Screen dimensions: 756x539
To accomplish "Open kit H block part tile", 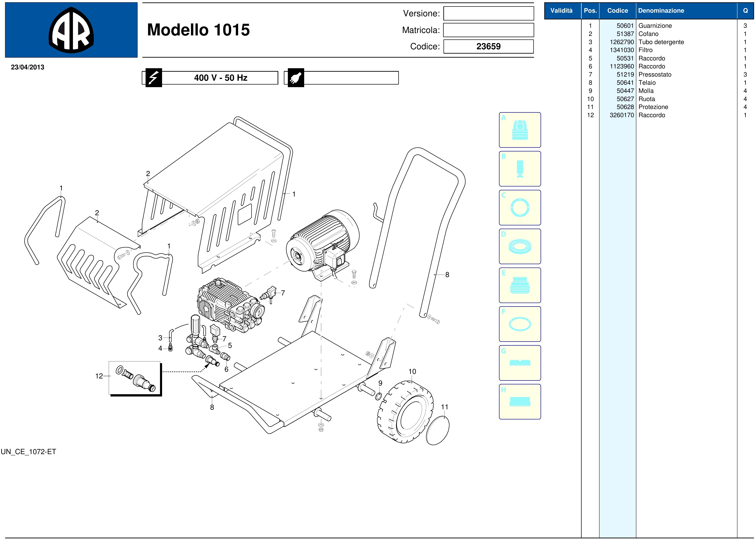I will click(520, 402).
